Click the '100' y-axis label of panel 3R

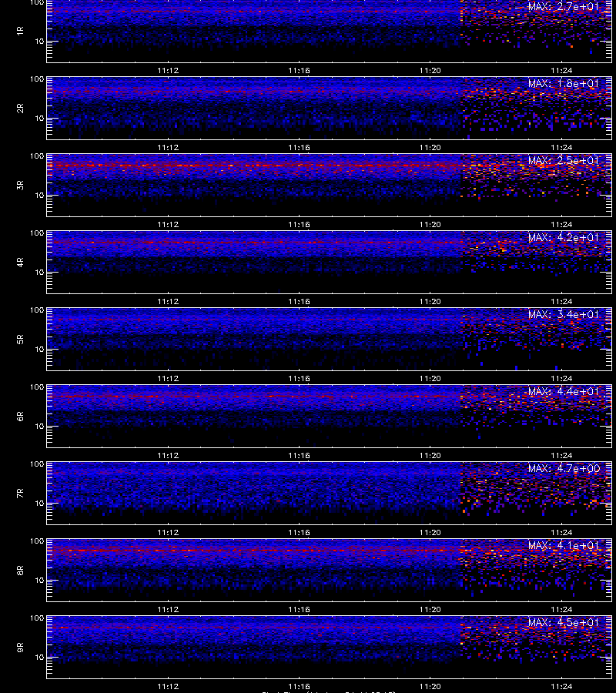point(37,156)
